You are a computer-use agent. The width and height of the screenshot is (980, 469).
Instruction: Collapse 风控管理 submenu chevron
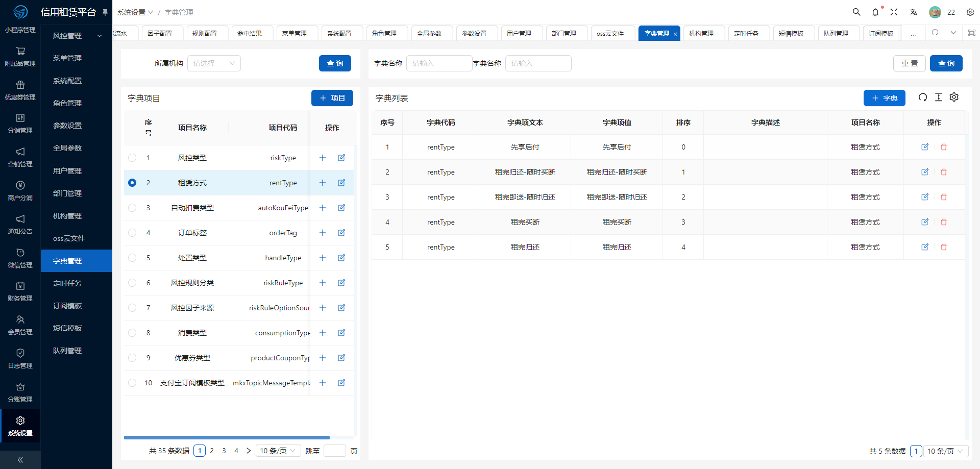pos(100,36)
